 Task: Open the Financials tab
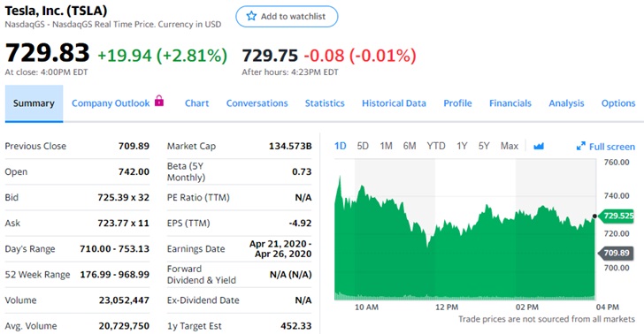pos(510,103)
